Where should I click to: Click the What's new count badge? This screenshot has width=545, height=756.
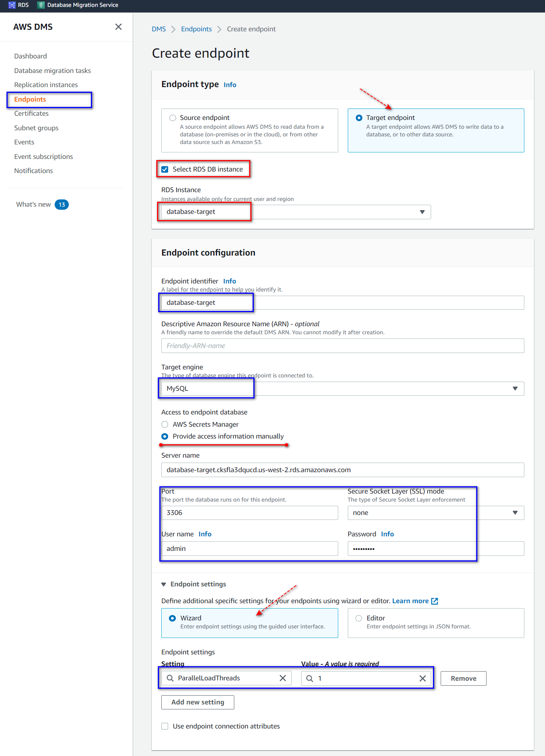tap(62, 204)
